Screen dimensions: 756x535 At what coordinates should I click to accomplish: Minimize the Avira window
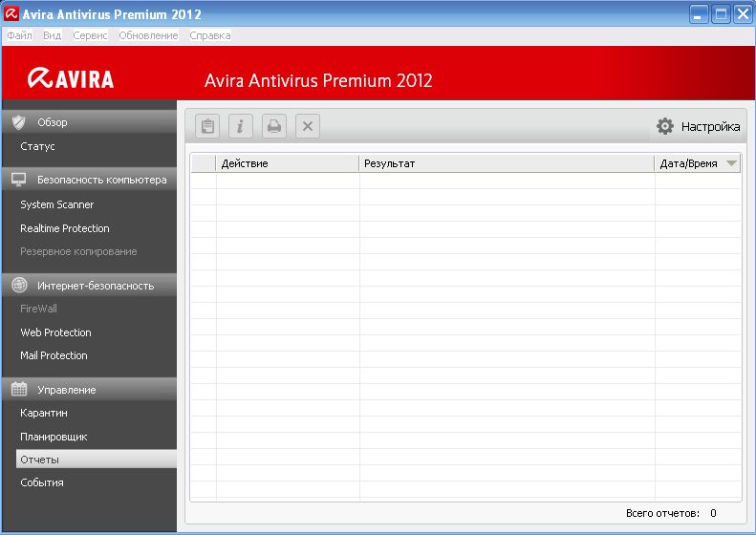coord(698,14)
